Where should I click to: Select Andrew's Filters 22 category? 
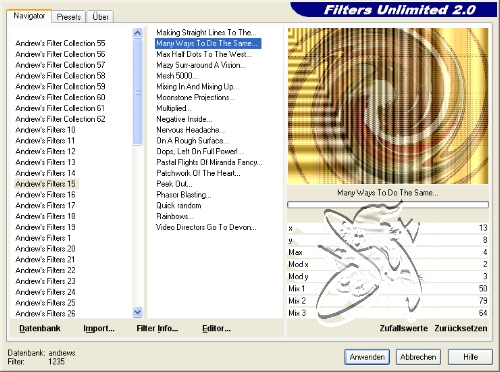(45, 270)
